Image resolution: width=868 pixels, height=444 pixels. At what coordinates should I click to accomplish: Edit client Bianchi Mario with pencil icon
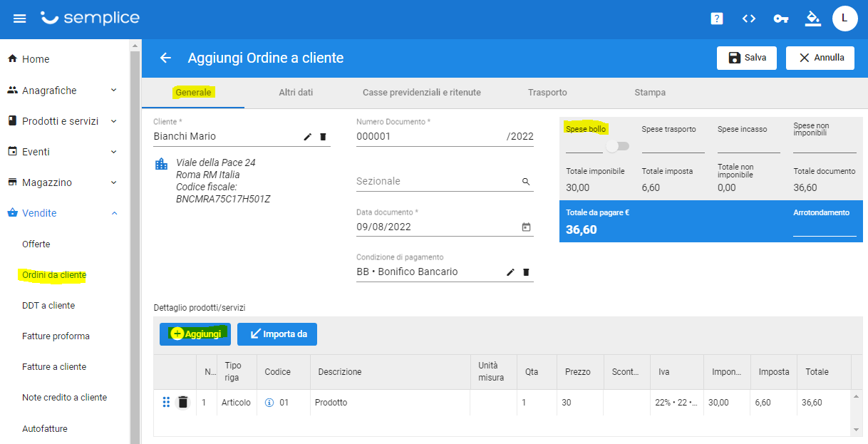click(x=308, y=137)
